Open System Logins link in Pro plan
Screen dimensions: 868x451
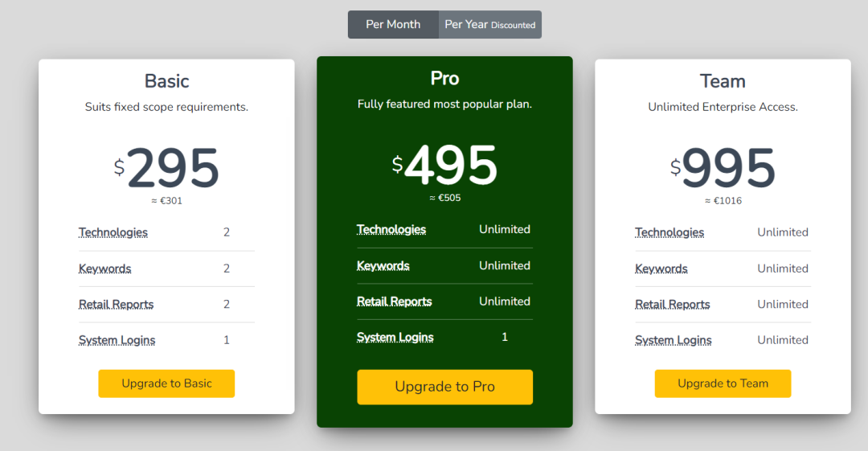click(395, 338)
